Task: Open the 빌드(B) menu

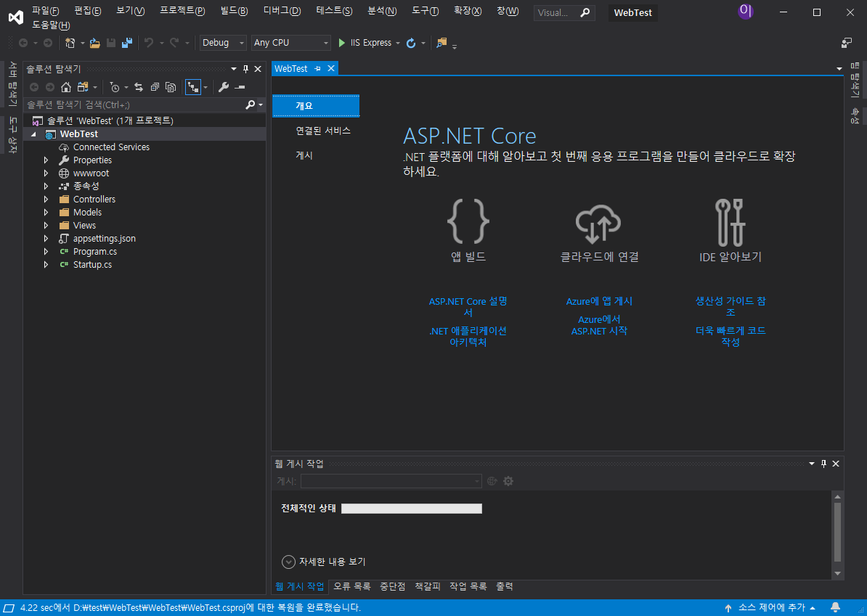Action: [234, 11]
